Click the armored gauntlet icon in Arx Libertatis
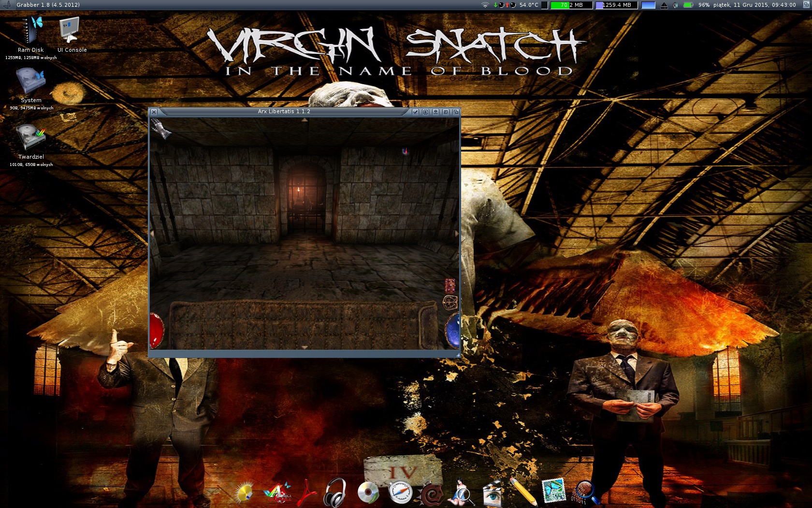812x508 pixels. tap(161, 129)
